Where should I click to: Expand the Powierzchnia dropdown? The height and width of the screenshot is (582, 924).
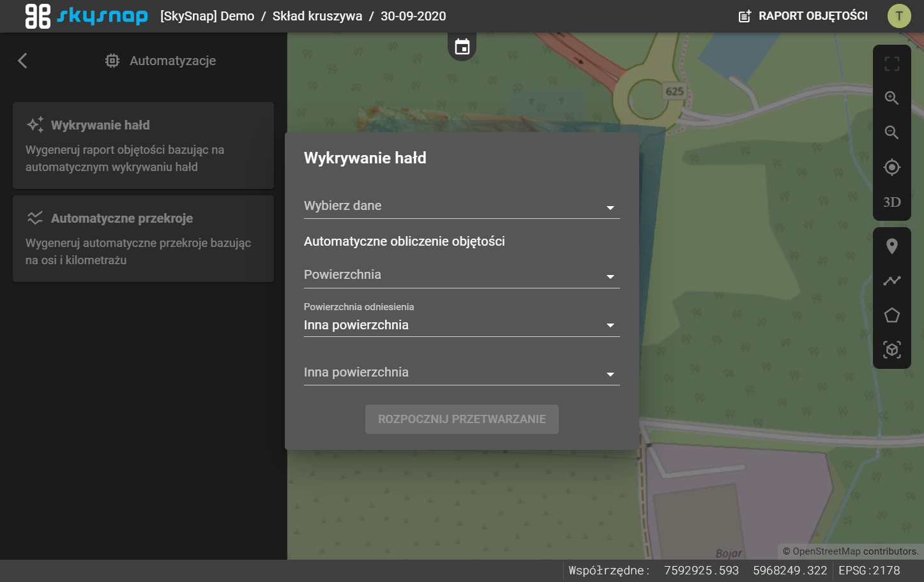[x=462, y=275]
